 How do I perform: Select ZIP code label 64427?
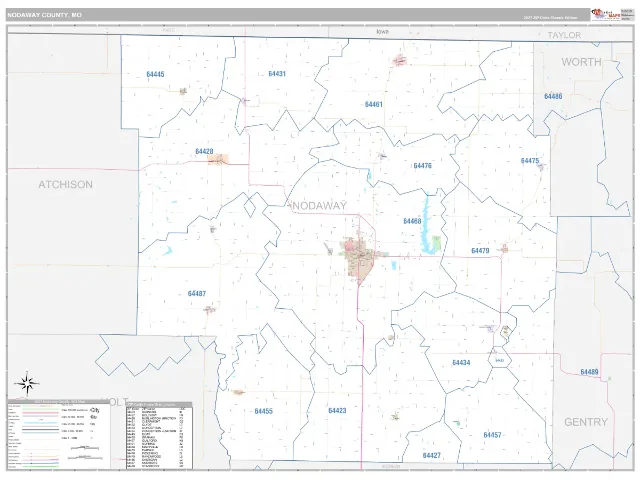tap(431, 456)
